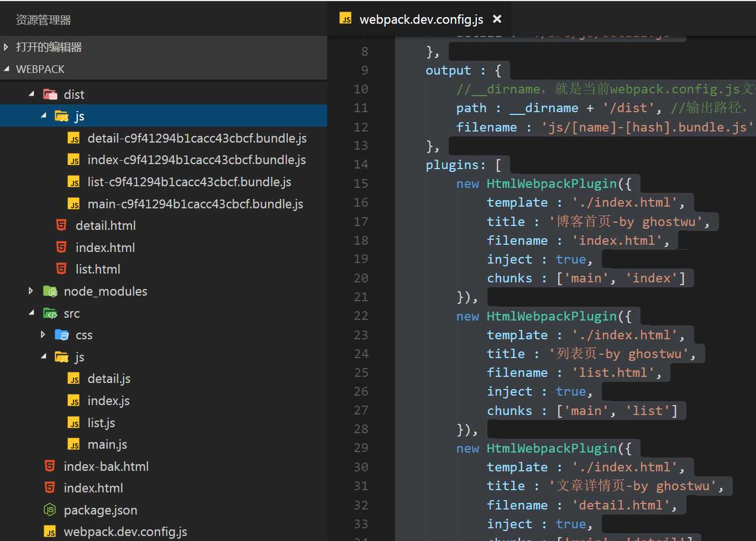Click the css folder icon
Image resolution: width=756 pixels, height=541 pixels.
(62, 335)
